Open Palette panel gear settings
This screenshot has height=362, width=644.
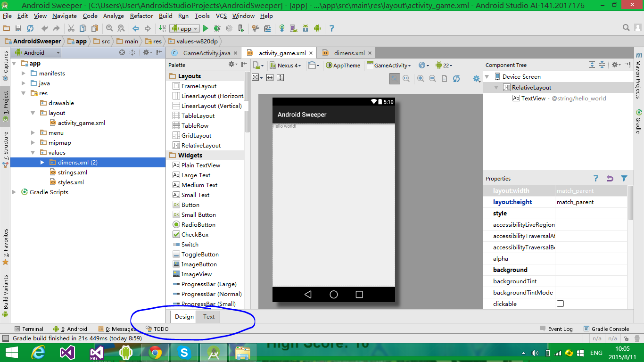tap(232, 65)
